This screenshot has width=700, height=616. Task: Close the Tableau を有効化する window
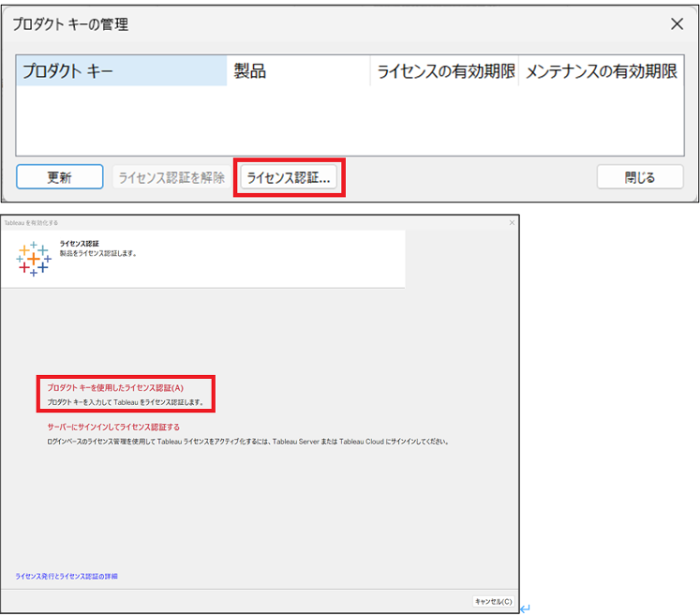[x=512, y=223]
